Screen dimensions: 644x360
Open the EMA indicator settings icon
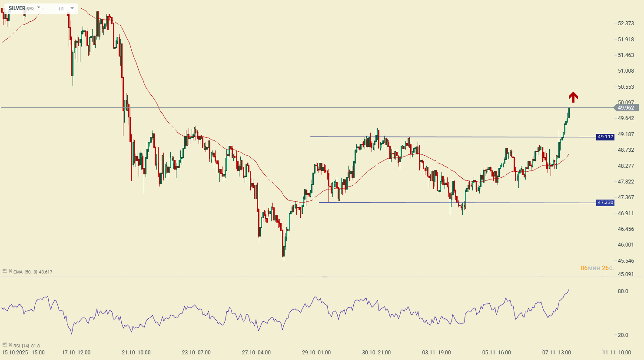pos(5,271)
